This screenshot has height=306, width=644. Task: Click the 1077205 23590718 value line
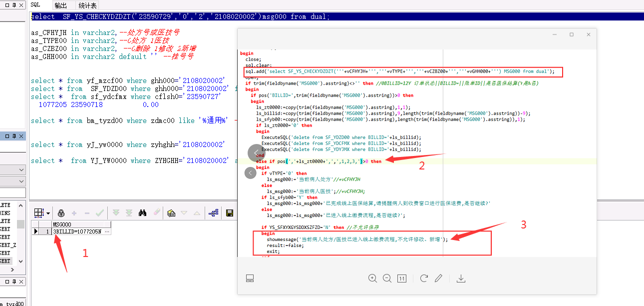pos(98,104)
